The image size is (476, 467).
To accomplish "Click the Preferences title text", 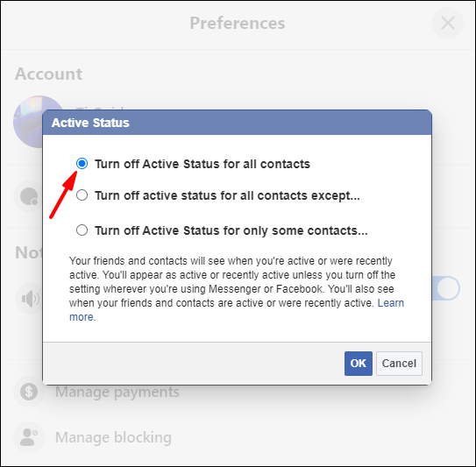I will point(238,23).
